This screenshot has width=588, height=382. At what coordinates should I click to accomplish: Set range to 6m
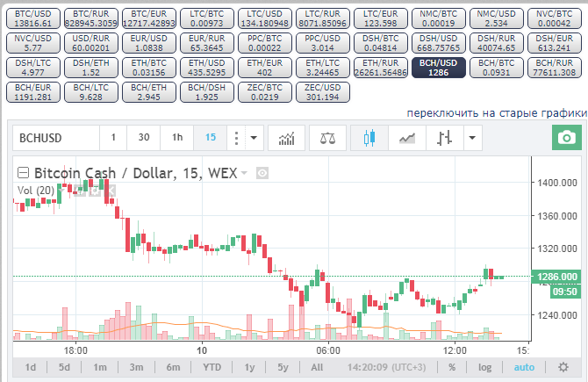coord(173,367)
